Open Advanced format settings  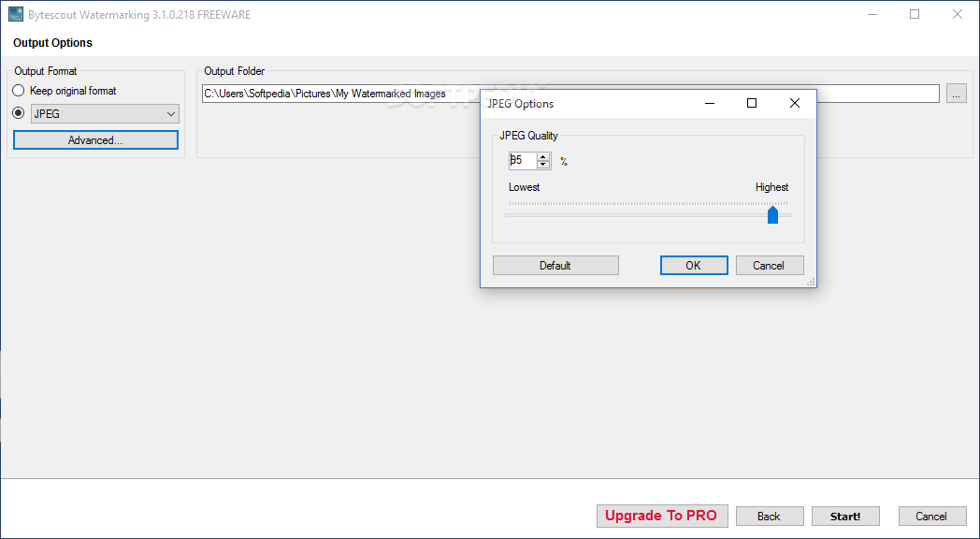click(x=95, y=140)
